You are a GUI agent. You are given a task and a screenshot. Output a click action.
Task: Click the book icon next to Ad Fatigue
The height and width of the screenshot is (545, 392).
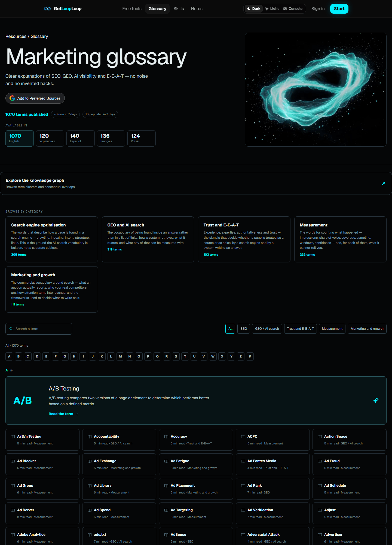coord(166,461)
